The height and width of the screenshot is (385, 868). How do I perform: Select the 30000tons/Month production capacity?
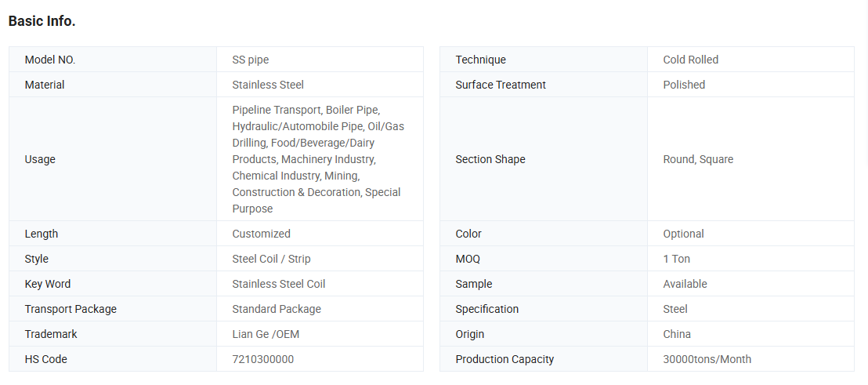(x=707, y=359)
